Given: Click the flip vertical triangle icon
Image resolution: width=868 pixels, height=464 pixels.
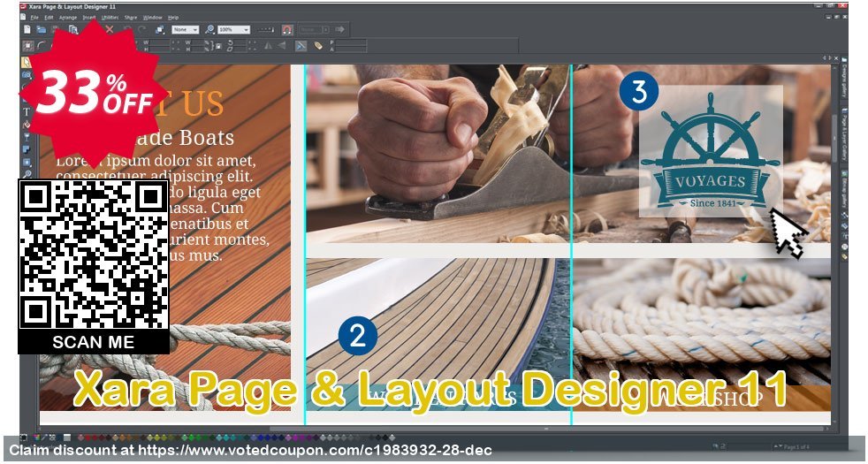Looking at the screenshot, I should (282, 46).
